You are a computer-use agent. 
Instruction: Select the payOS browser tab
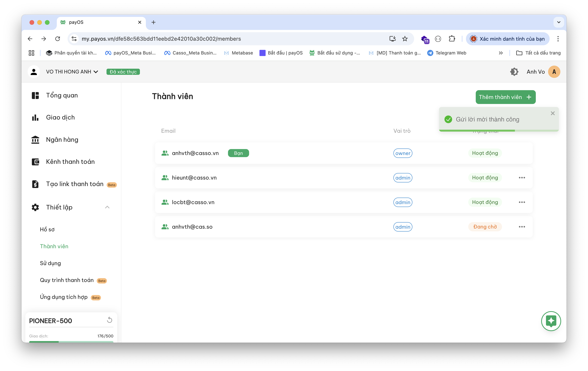pos(101,22)
